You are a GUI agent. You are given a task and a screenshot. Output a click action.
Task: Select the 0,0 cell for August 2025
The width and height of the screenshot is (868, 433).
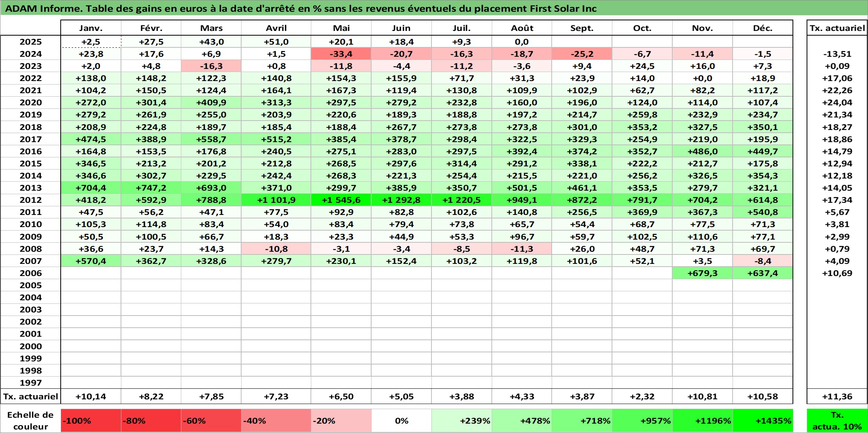pyautogui.click(x=522, y=42)
